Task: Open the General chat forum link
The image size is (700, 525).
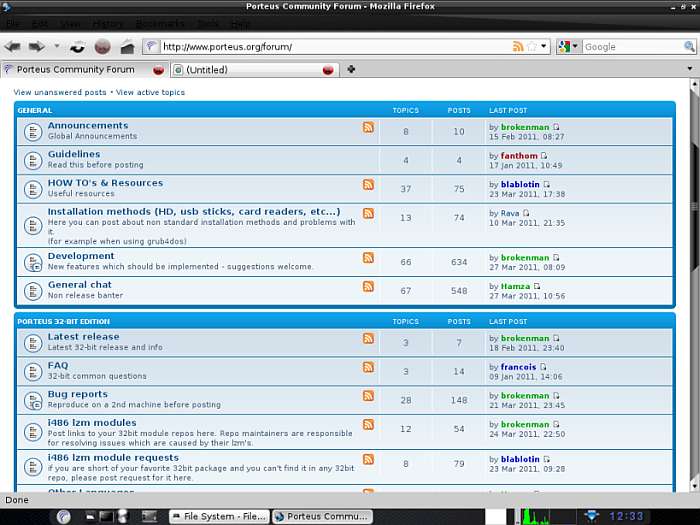Action: (80, 285)
